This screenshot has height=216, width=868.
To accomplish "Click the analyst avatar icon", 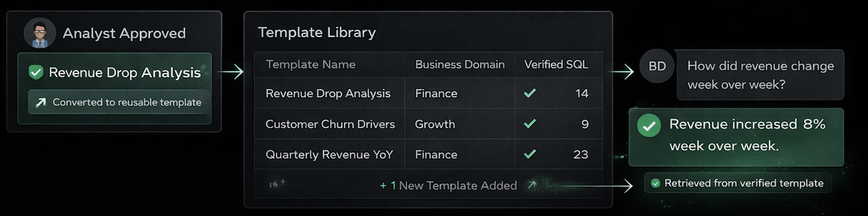I will pos(40,33).
